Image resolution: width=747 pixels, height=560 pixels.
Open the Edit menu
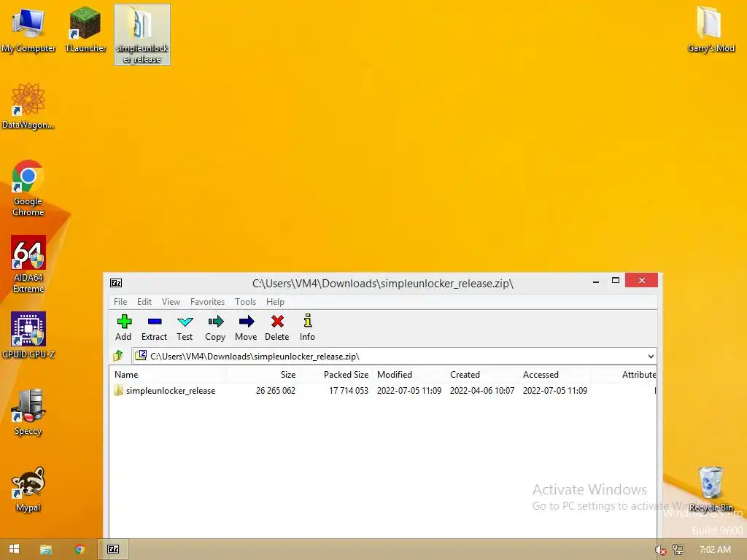144,301
